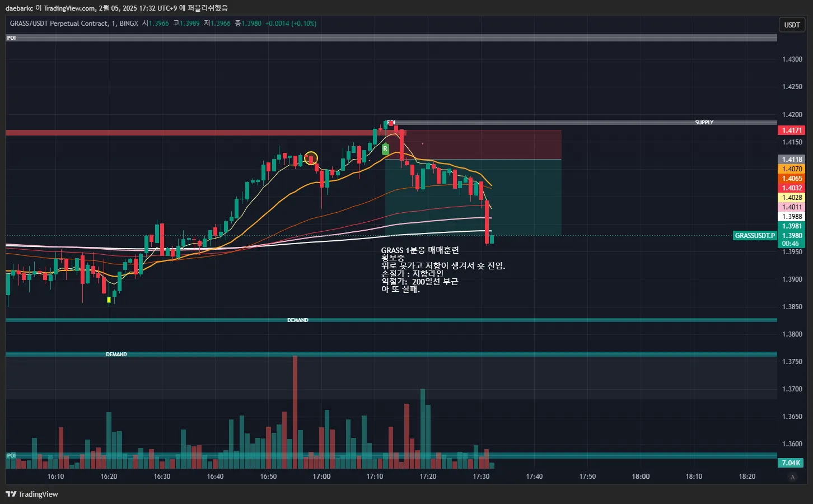This screenshot has height=504, width=813.
Task: Click the 1.3600 price axis label
Action: pos(792,444)
